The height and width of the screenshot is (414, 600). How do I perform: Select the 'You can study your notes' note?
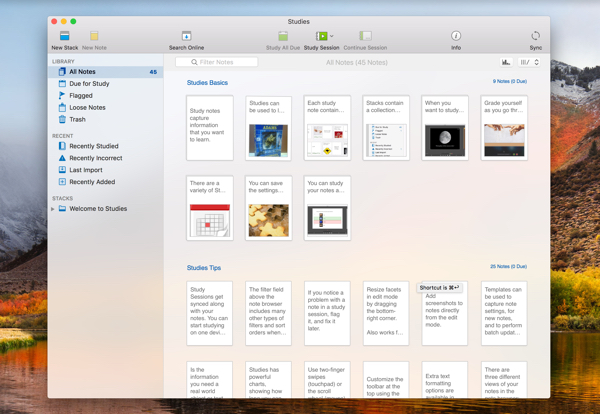[x=327, y=208]
